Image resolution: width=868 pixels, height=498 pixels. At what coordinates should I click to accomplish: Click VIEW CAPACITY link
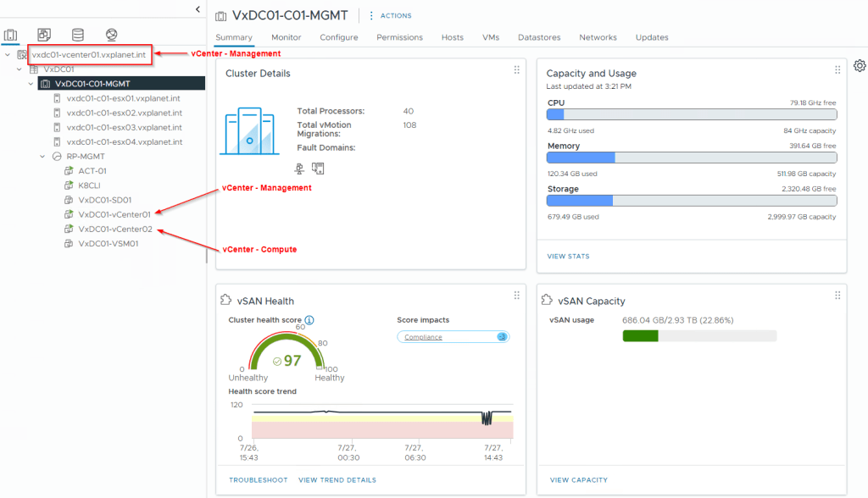579,479
